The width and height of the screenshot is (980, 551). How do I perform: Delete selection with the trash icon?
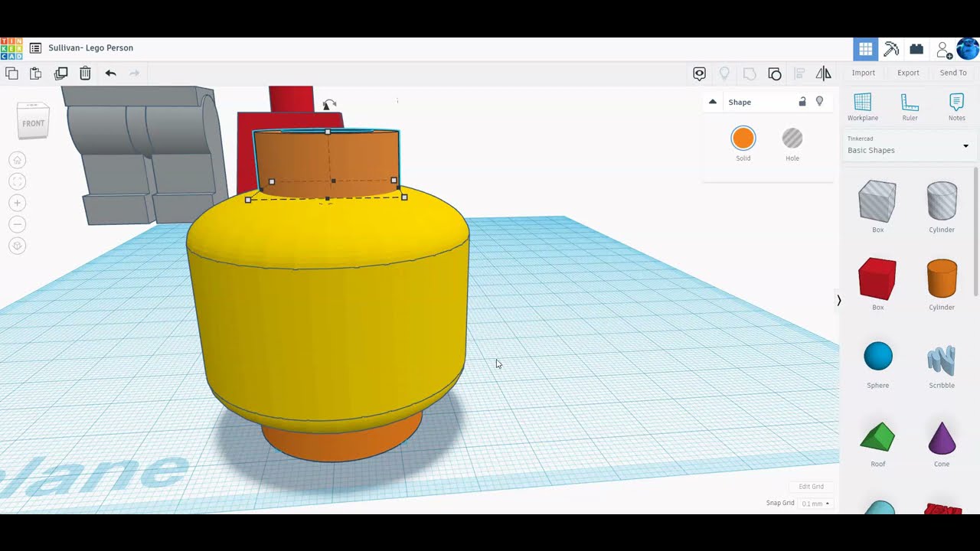(x=85, y=73)
